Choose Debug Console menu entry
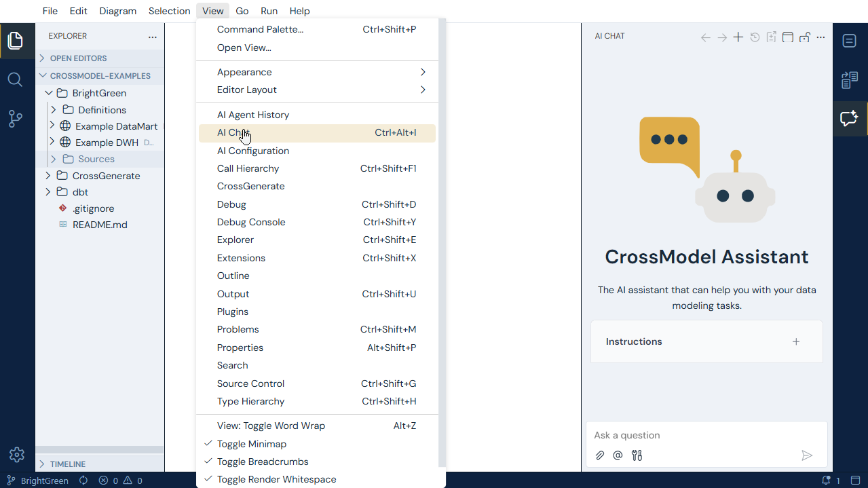 coord(317,222)
